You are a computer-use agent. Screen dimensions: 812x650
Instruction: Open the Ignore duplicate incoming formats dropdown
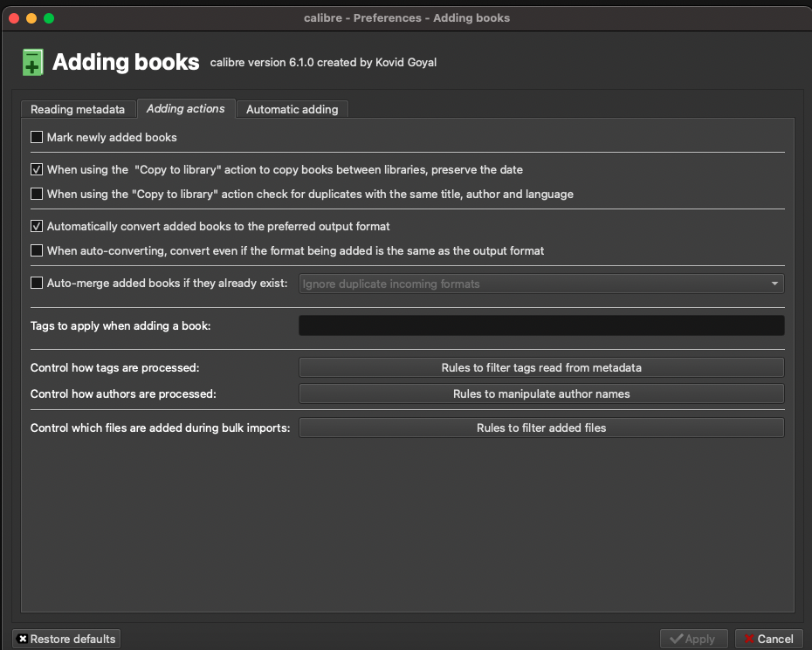541,284
